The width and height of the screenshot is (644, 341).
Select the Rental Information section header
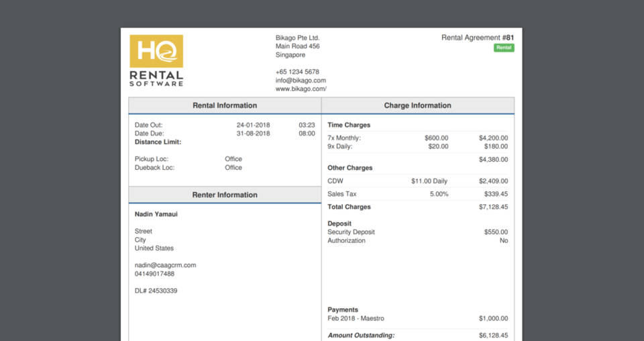(x=225, y=105)
